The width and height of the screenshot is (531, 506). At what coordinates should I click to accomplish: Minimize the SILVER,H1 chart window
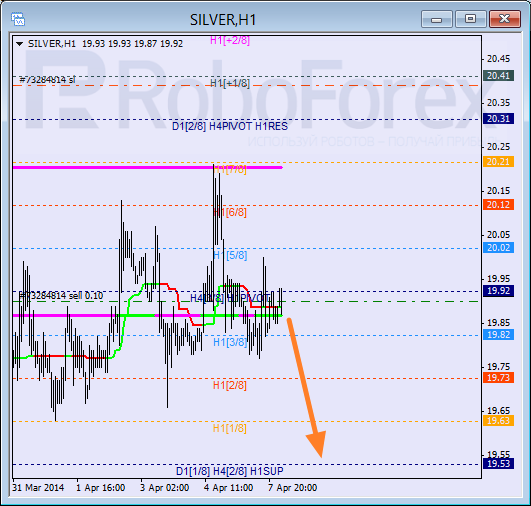437,19
